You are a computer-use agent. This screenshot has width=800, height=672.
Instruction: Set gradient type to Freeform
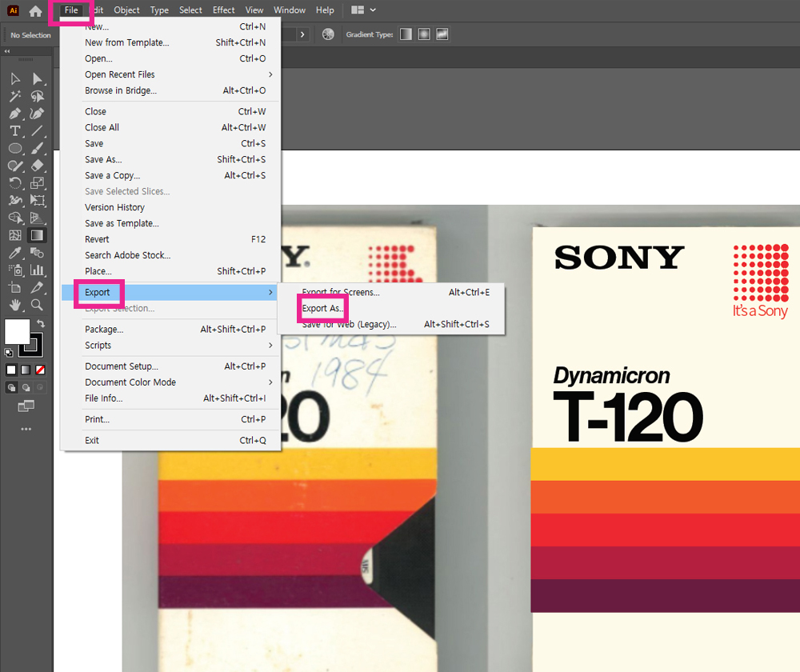[442, 34]
